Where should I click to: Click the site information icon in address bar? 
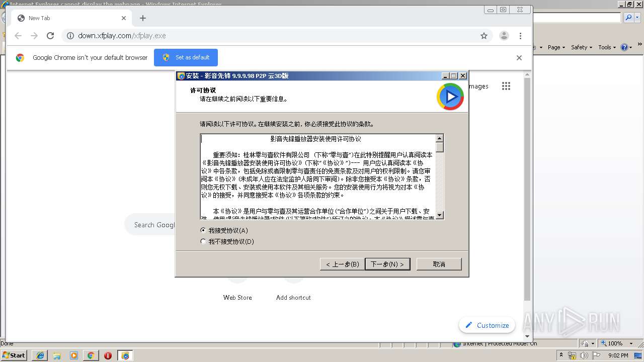70,36
